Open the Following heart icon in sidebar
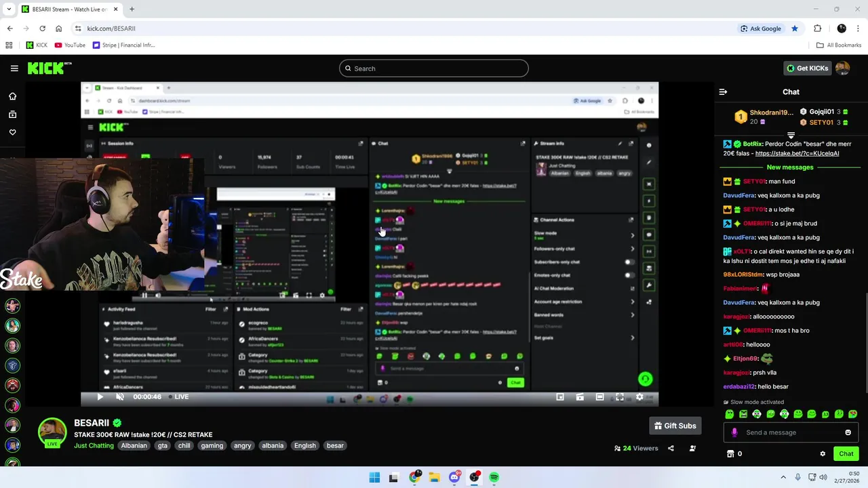Viewport: 868px width, 488px height. coord(12,132)
